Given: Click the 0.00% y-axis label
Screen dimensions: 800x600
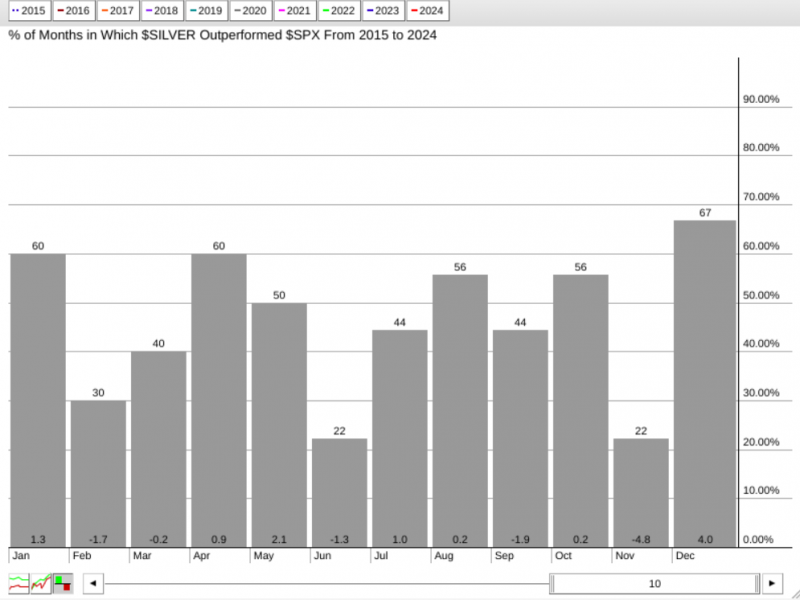Looking at the screenshot, I should pos(758,539).
